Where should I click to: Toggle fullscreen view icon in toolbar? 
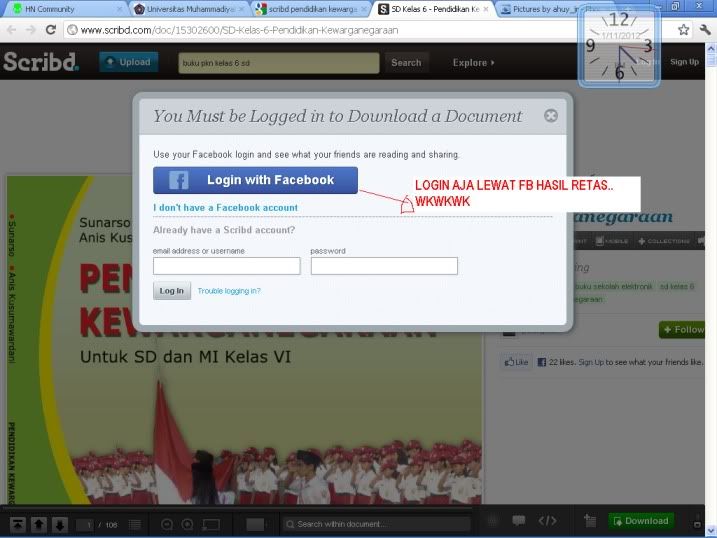(211, 524)
